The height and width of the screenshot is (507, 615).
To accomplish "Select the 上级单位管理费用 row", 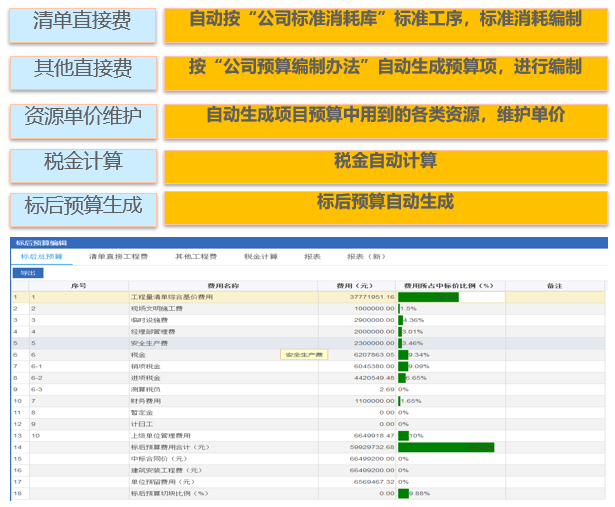I will tap(159, 436).
